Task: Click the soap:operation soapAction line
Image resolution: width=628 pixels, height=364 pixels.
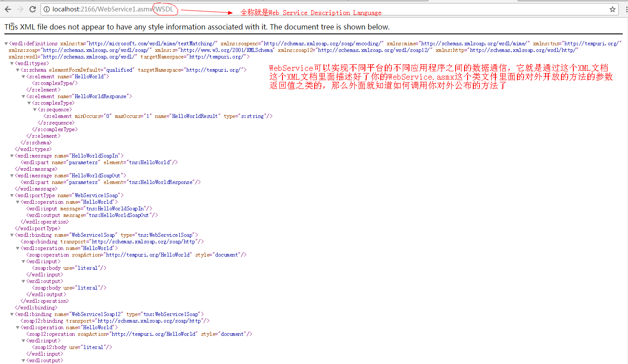Action: (x=136, y=255)
